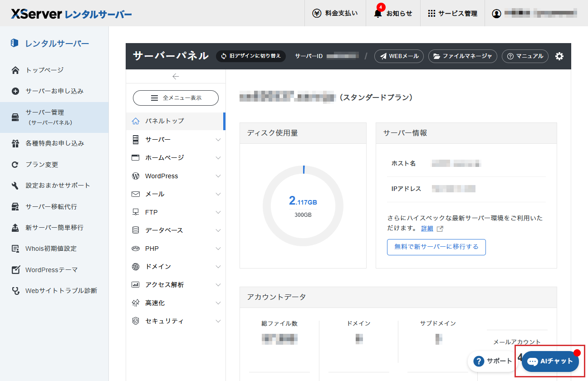The width and height of the screenshot is (588, 381).
Task: Open the サポート help button
Action: [493, 361]
